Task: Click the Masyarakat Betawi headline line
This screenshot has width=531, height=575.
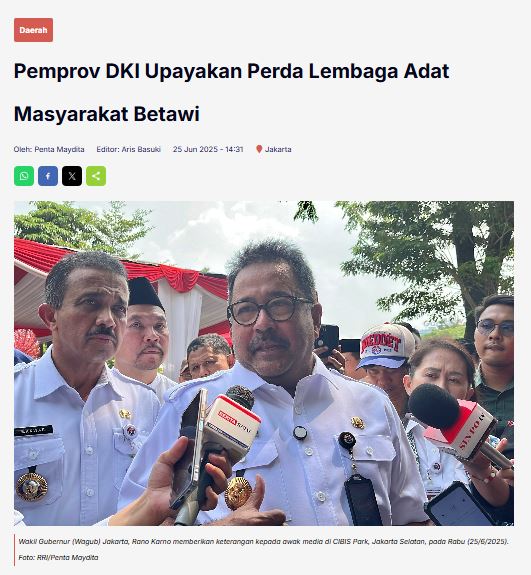Action: (107, 114)
